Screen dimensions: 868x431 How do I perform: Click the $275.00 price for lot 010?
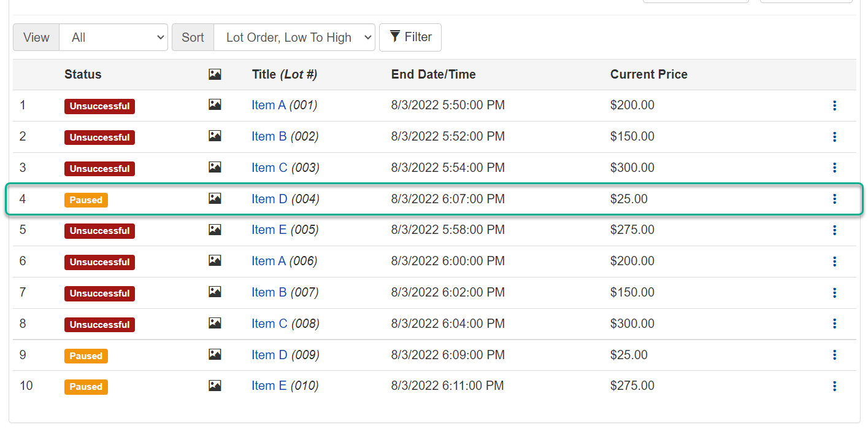[632, 386]
